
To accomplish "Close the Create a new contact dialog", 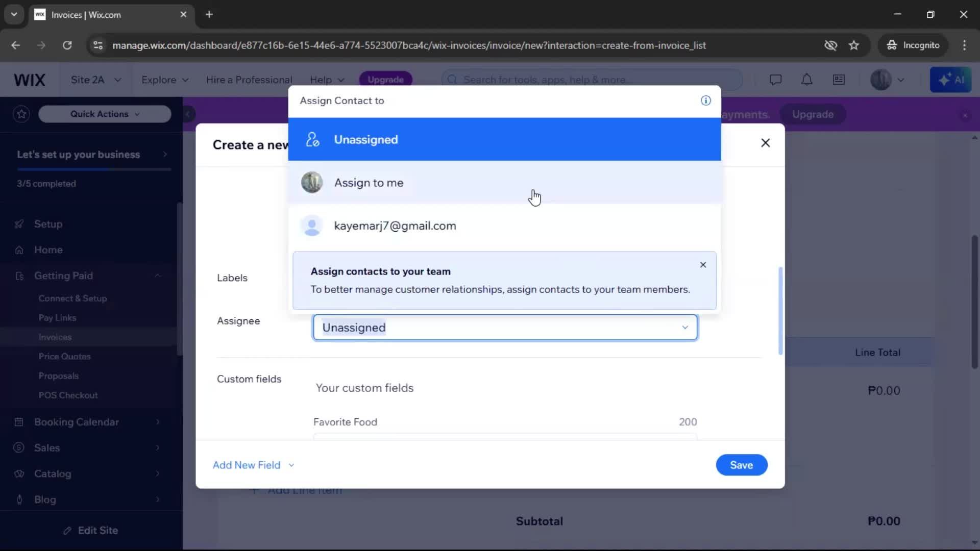I will pos(765,143).
